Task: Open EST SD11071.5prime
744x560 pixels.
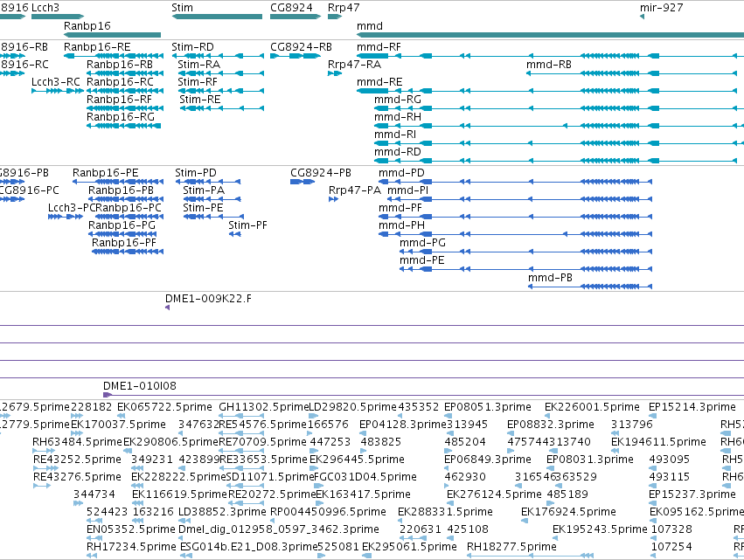Action: click(270, 478)
